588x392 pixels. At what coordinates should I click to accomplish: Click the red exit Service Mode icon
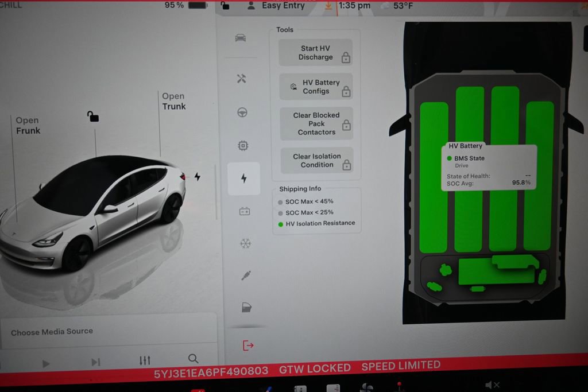tap(248, 345)
